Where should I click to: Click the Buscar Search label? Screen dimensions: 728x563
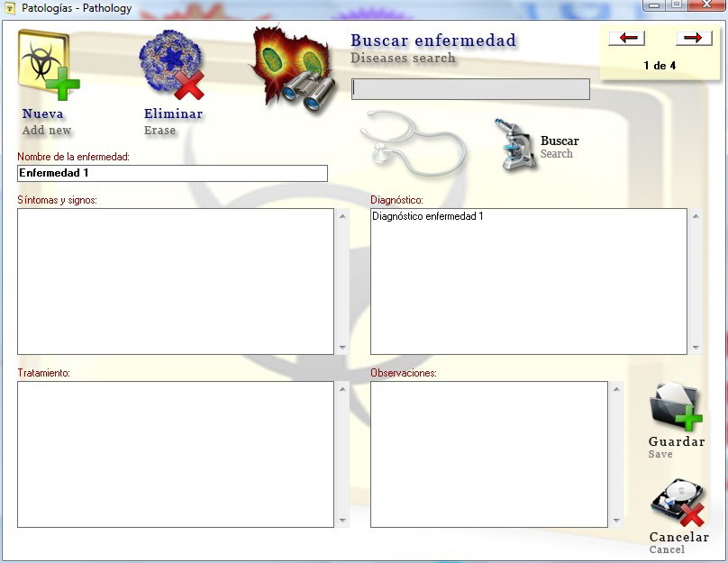pos(560,147)
